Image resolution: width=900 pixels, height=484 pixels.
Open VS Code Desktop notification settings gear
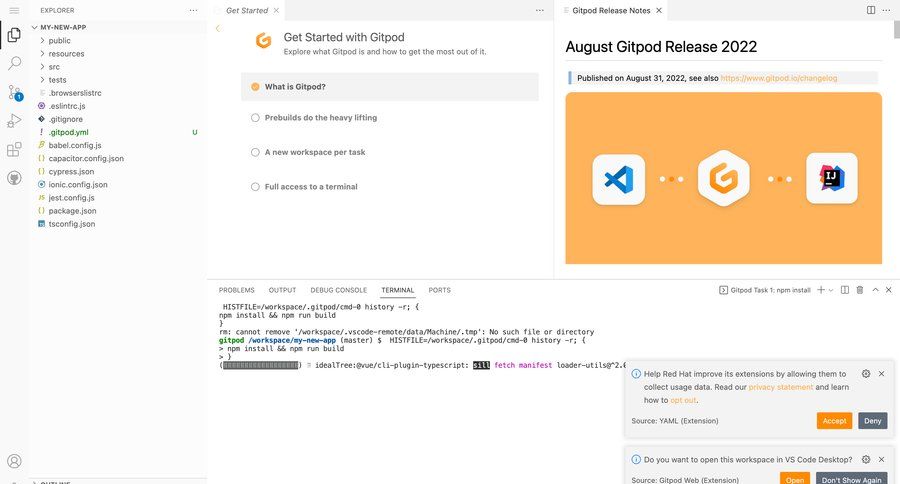tap(866, 459)
